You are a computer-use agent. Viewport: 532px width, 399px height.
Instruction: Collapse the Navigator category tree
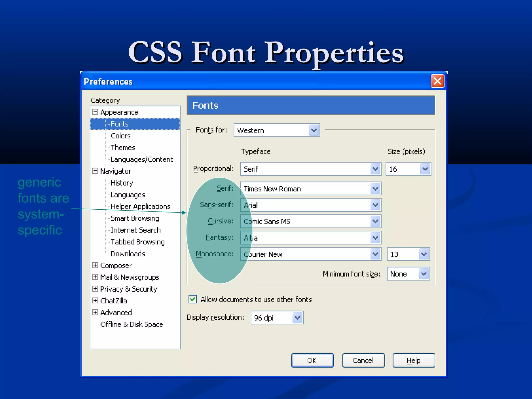95,171
